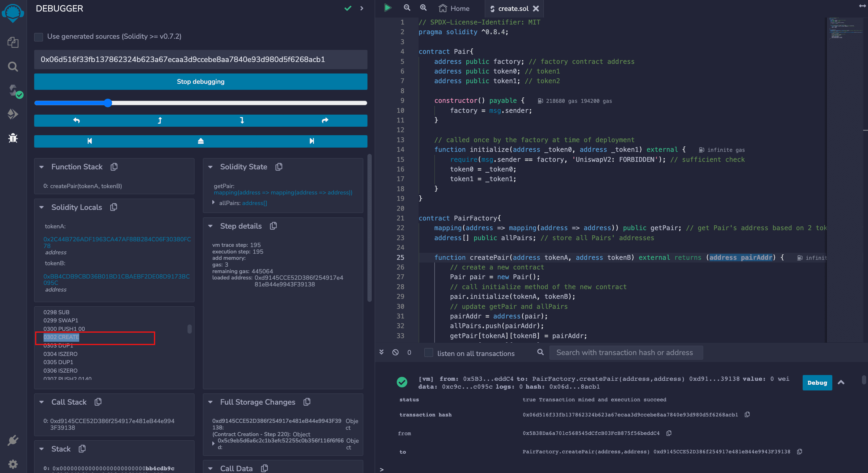This screenshot has width=868, height=473.
Task: Click the step into button
Action: (x=242, y=121)
